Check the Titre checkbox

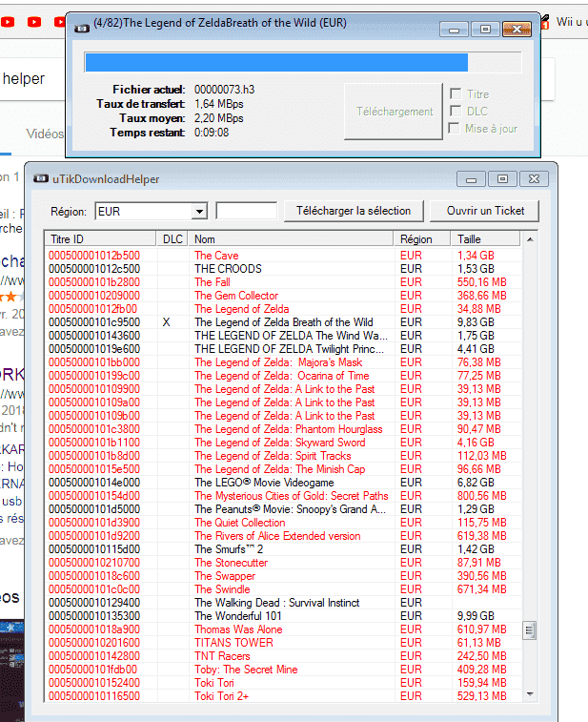point(456,93)
